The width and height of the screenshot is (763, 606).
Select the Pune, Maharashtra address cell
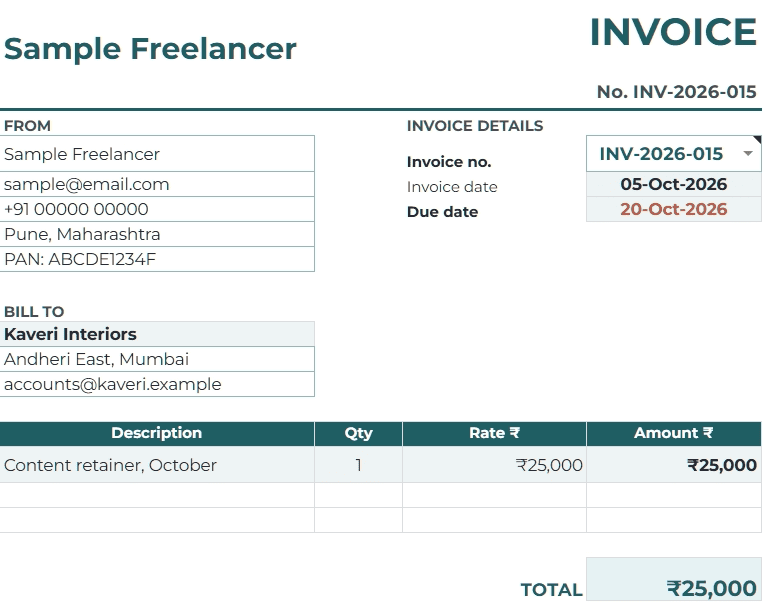(157, 234)
